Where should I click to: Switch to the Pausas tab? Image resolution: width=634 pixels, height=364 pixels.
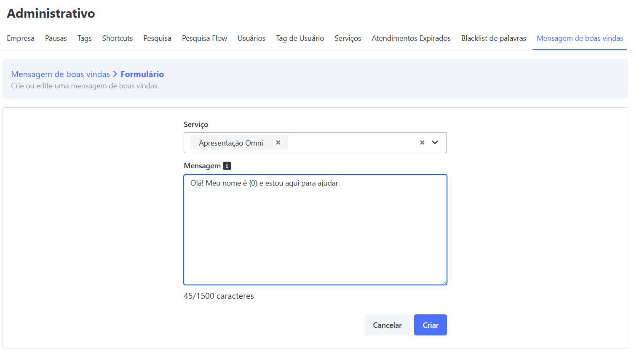tap(56, 38)
